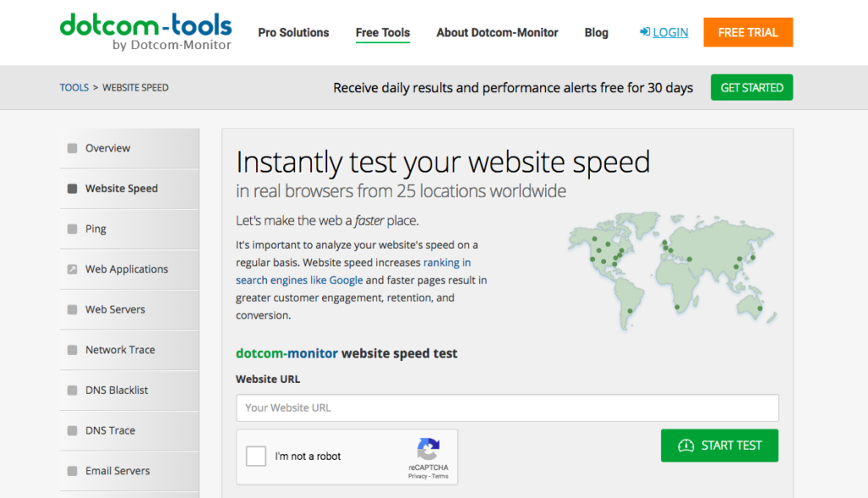The height and width of the screenshot is (498, 868).
Task: Click 'in real browsers from 25 locations worldwide' text
Action: coord(401,191)
